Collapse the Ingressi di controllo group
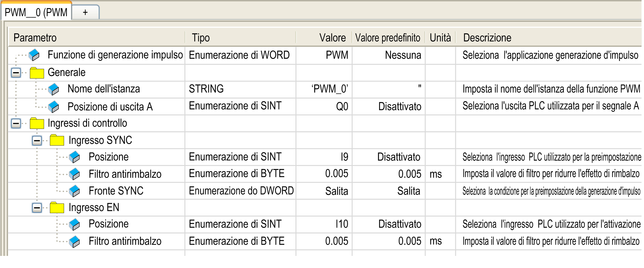 (x=16, y=124)
